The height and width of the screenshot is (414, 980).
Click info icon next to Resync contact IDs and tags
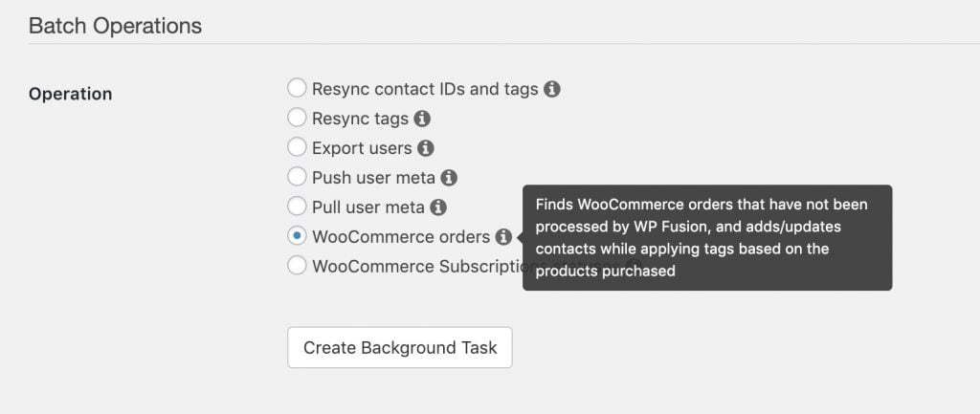(x=552, y=89)
